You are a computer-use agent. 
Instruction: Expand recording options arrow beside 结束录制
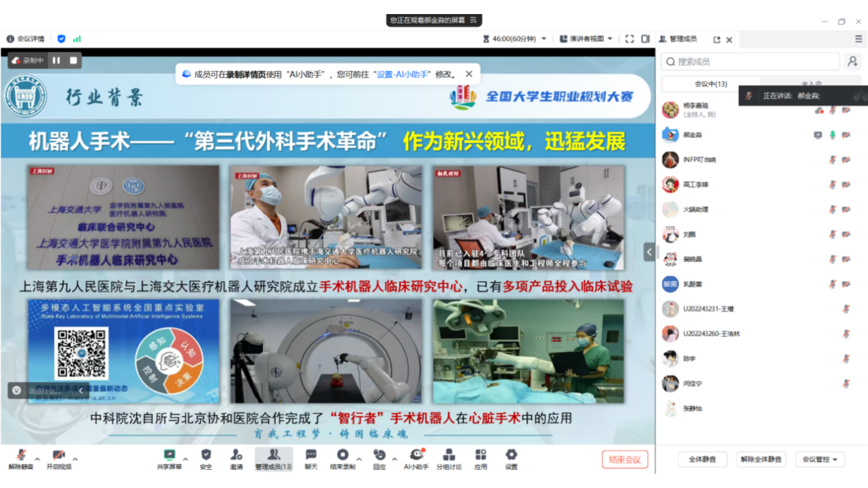359,459
